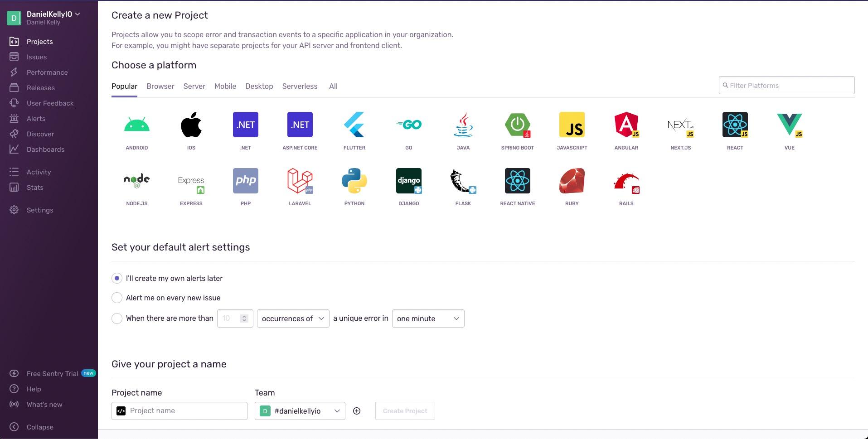Select "I'll create my own alerts later"
Screen dimensions: 868x439
[x=117, y=278]
